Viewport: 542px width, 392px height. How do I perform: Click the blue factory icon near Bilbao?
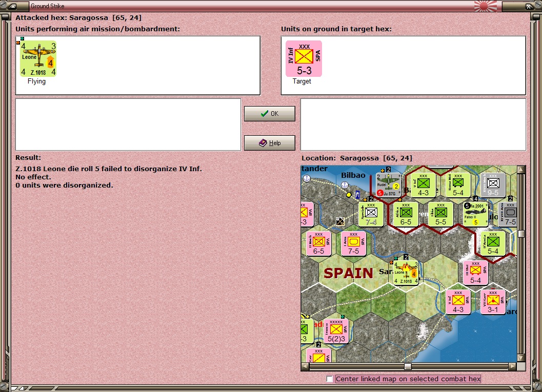(358, 195)
